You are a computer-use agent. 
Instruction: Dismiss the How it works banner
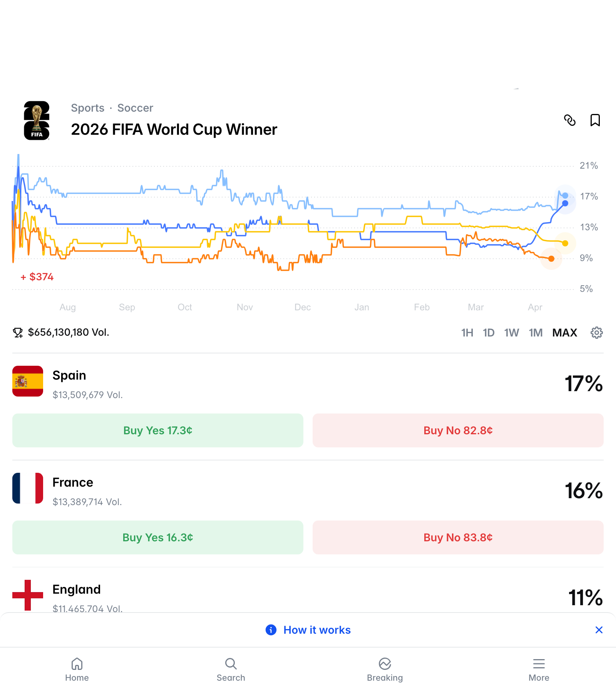(x=599, y=630)
